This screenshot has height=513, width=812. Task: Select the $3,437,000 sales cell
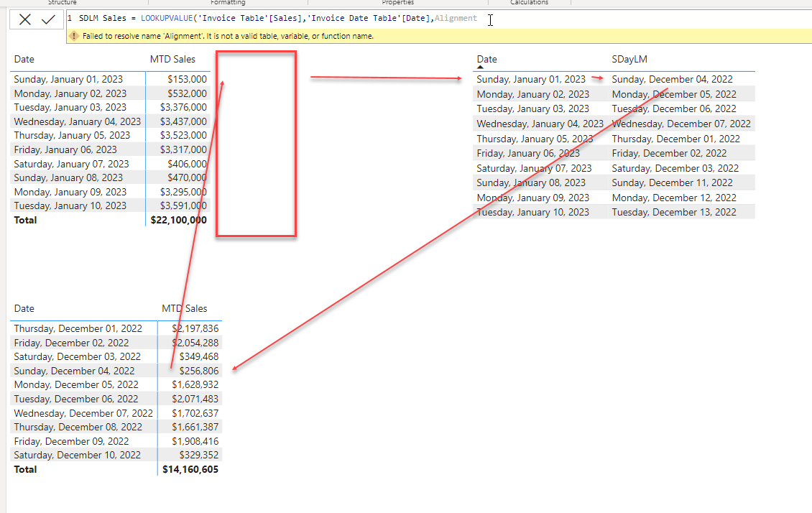click(183, 121)
